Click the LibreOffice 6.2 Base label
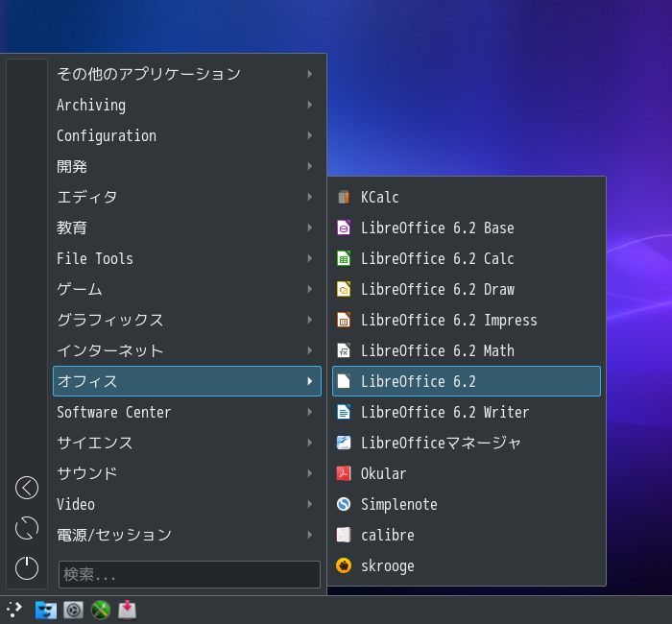Viewport: 672px width, 624px height. click(437, 228)
